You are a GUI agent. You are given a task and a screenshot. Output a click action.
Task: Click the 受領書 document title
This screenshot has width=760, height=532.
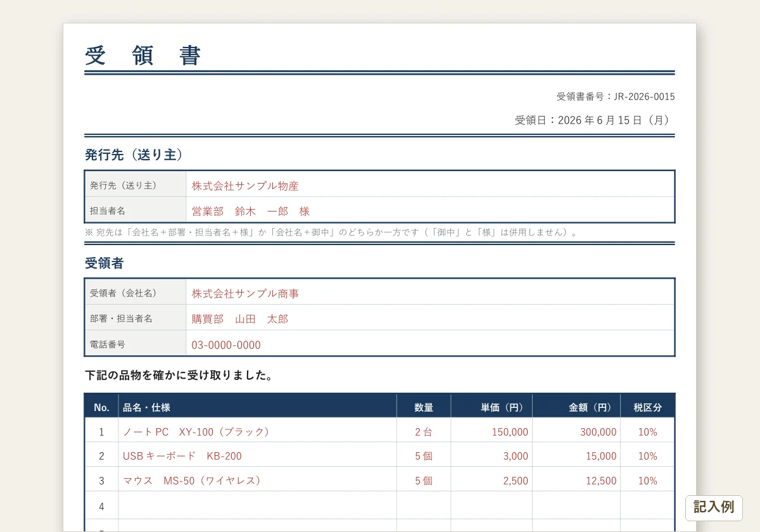(143, 56)
